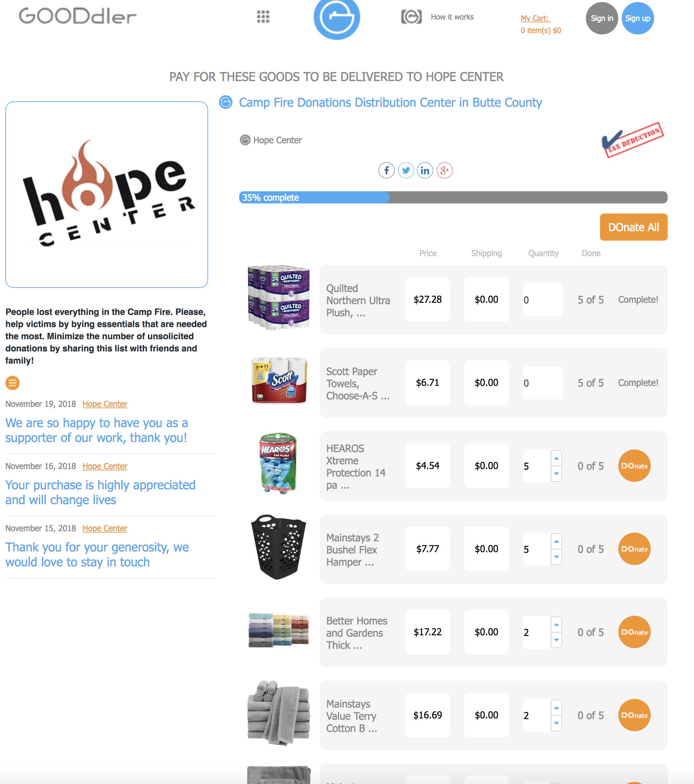
Task: Click the orange updates list icon
Action: pos(12,383)
